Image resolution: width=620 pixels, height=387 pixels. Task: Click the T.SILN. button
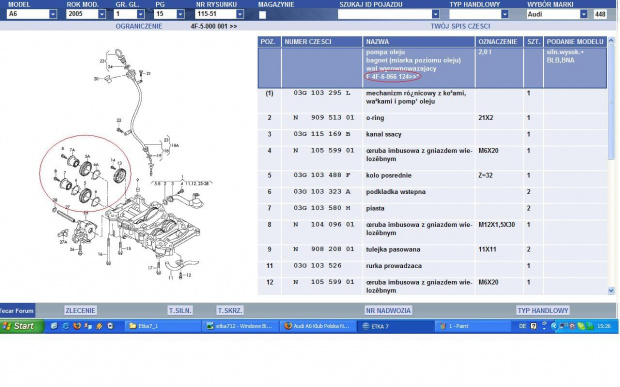180,310
